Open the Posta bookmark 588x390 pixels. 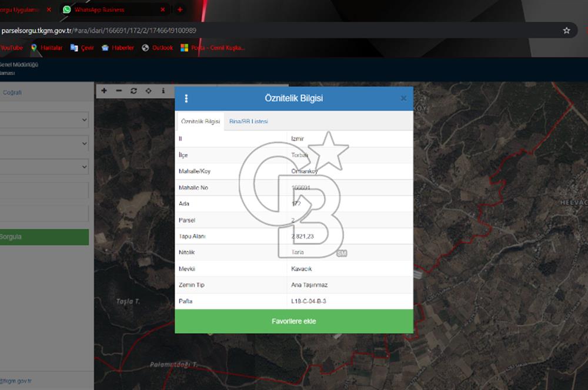pyautogui.click(x=213, y=48)
